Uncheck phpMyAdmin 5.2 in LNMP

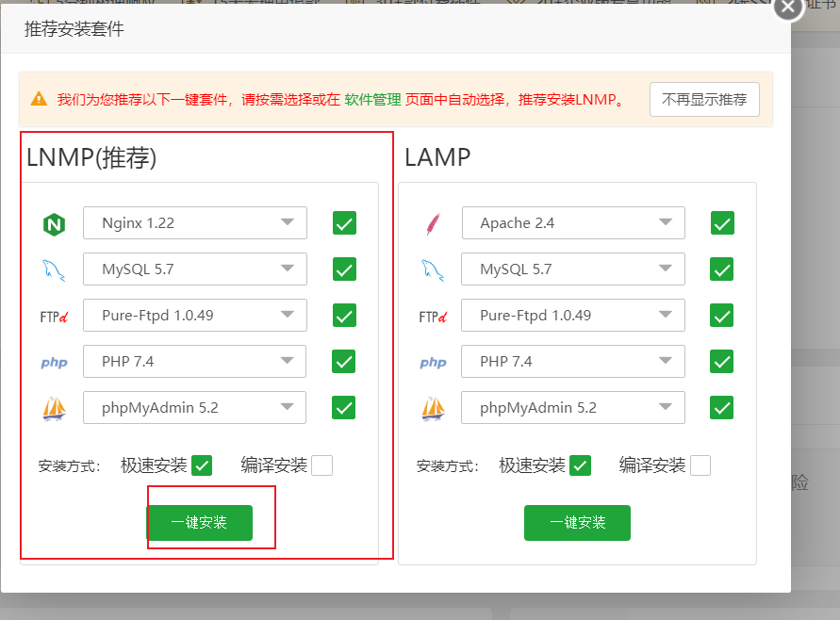coord(344,407)
